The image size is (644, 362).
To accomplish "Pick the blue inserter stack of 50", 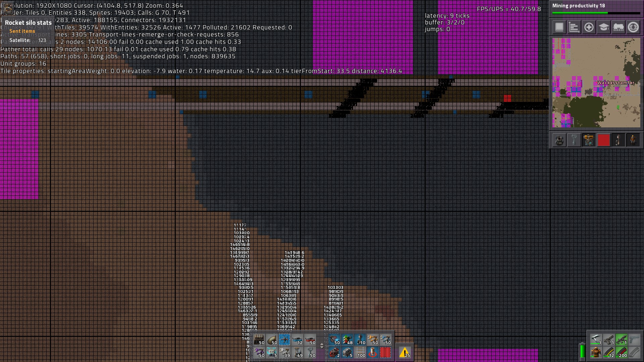I will pos(385,340).
